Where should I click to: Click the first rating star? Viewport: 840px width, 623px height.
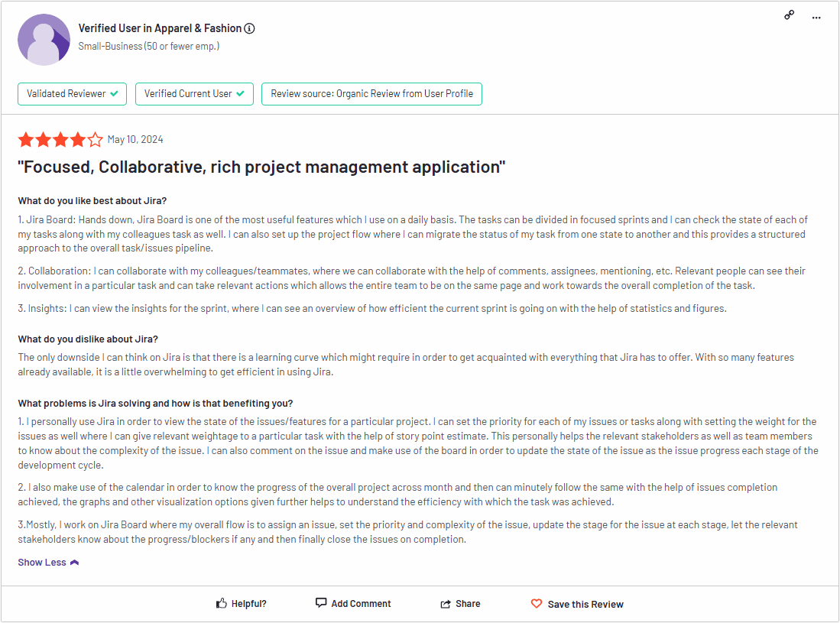click(x=26, y=140)
